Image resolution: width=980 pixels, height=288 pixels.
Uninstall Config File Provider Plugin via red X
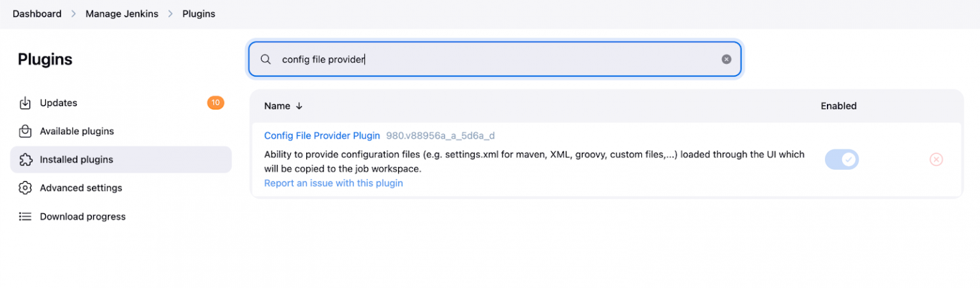click(936, 160)
